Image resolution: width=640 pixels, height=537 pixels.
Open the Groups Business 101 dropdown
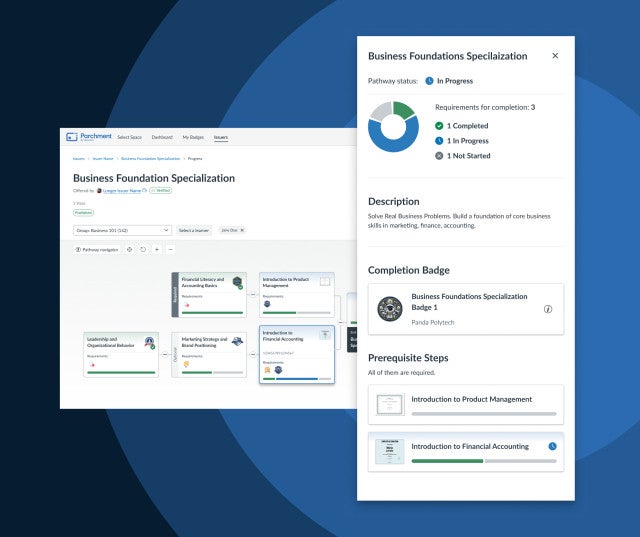coord(122,230)
